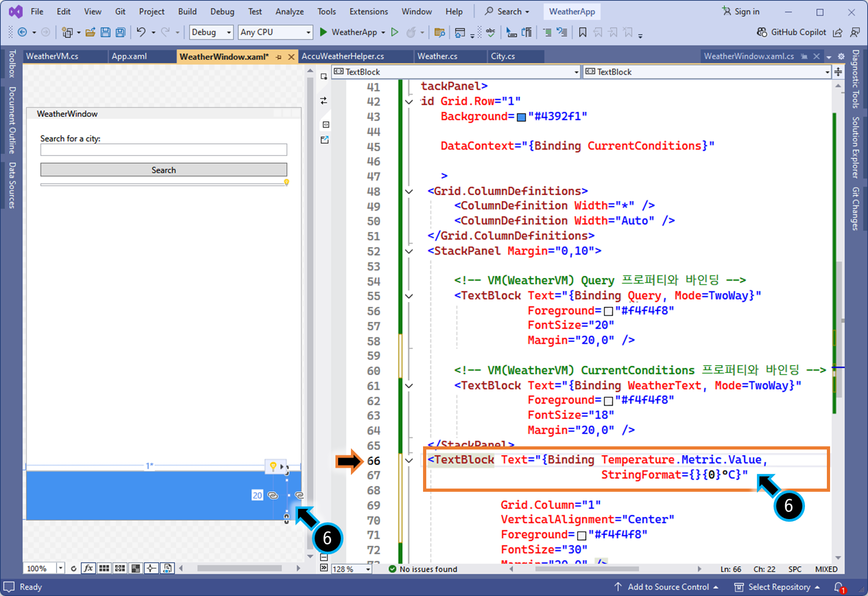
Task: Open the Build menu
Action: [x=187, y=11]
